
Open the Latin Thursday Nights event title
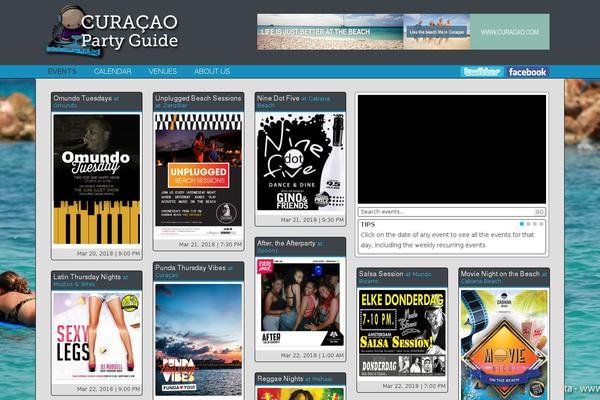pyautogui.click(x=87, y=277)
